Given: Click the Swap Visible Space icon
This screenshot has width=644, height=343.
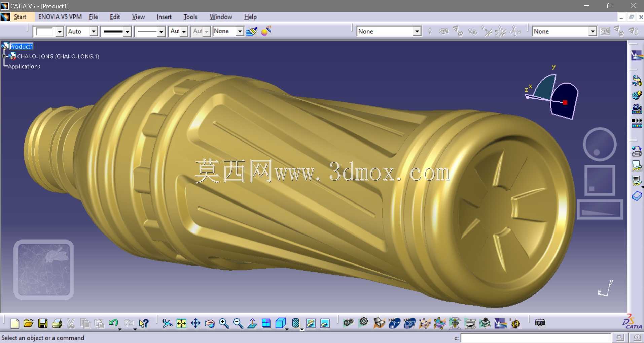Looking at the screenshot, I should point(325,323).
